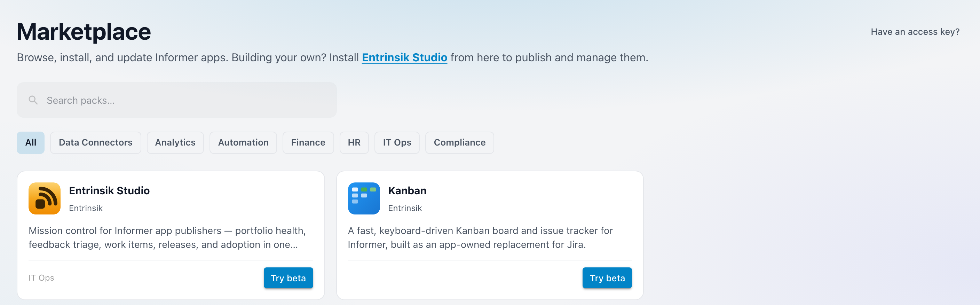This screenshot has height=305, width=980.
Task: Select the Compliance filter chip
Action: (x=460, y=142)
